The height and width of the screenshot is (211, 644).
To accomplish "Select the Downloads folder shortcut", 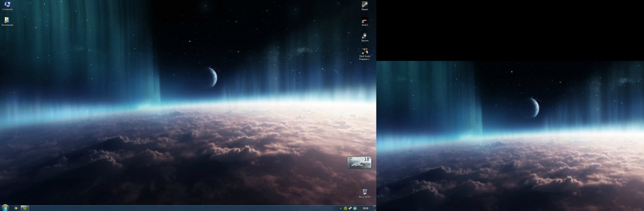I will [x=7, y=21].
